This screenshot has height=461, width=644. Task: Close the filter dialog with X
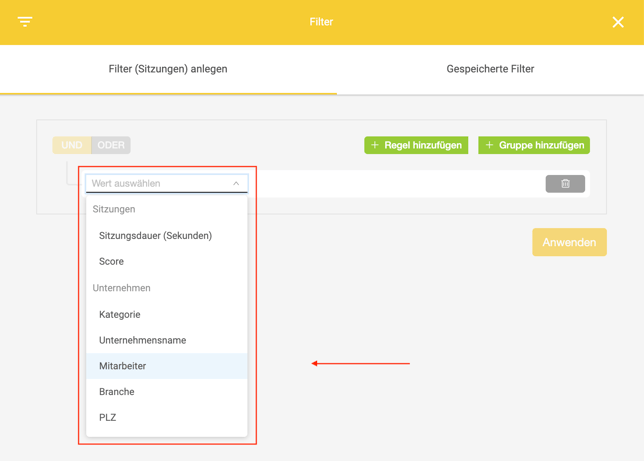[618, 22]
